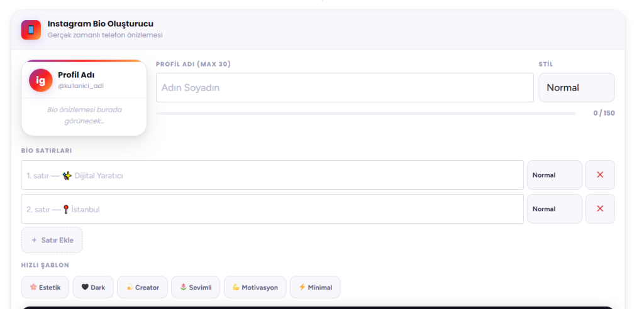Click the PROFİL ADI (MAX 30) label
The height and width of the screenshot is (309, 644).
pyautogui.click(x=194, y=64)
